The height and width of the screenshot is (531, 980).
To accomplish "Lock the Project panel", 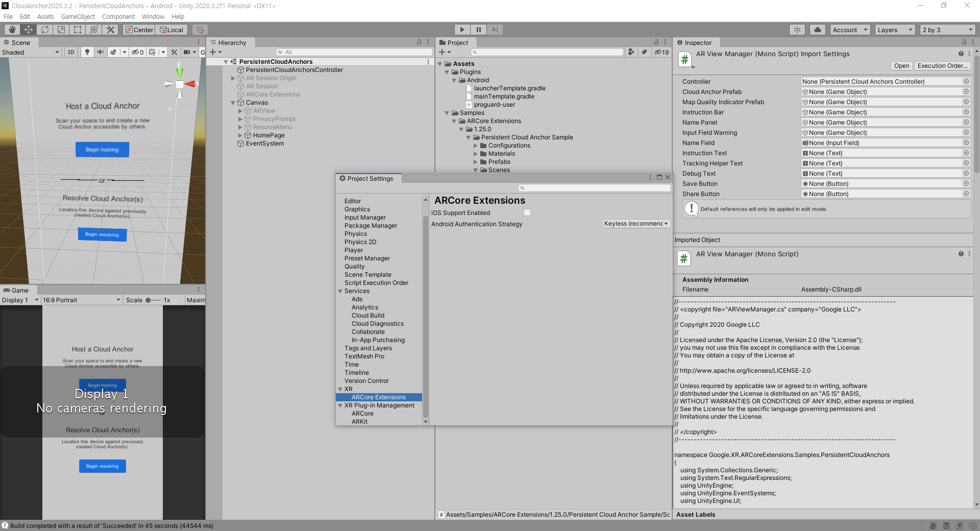I will [x=656, y=42].
